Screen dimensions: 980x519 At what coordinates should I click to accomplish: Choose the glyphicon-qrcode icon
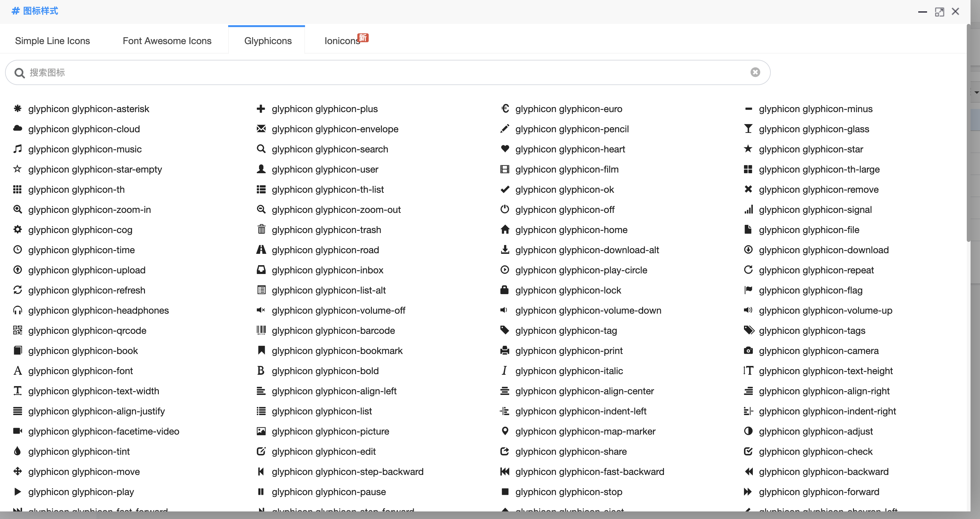coord(18,330)
